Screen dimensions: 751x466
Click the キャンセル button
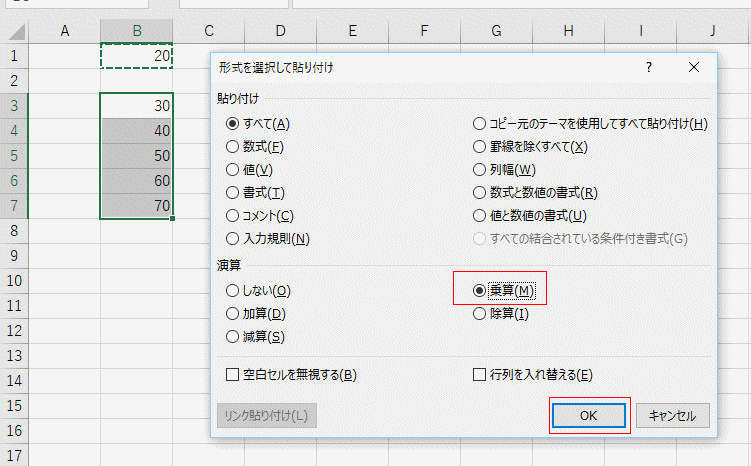673,416
